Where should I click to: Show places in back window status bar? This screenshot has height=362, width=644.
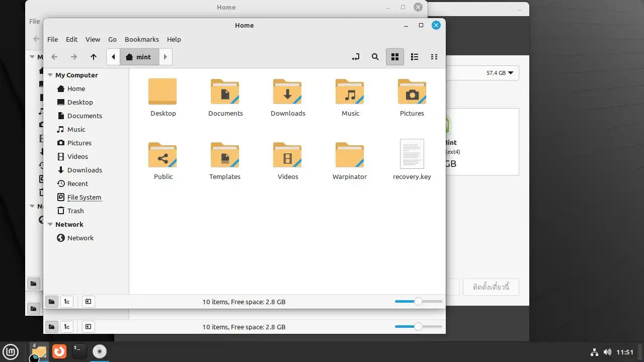pyautogui.click(x=51, y=327)
